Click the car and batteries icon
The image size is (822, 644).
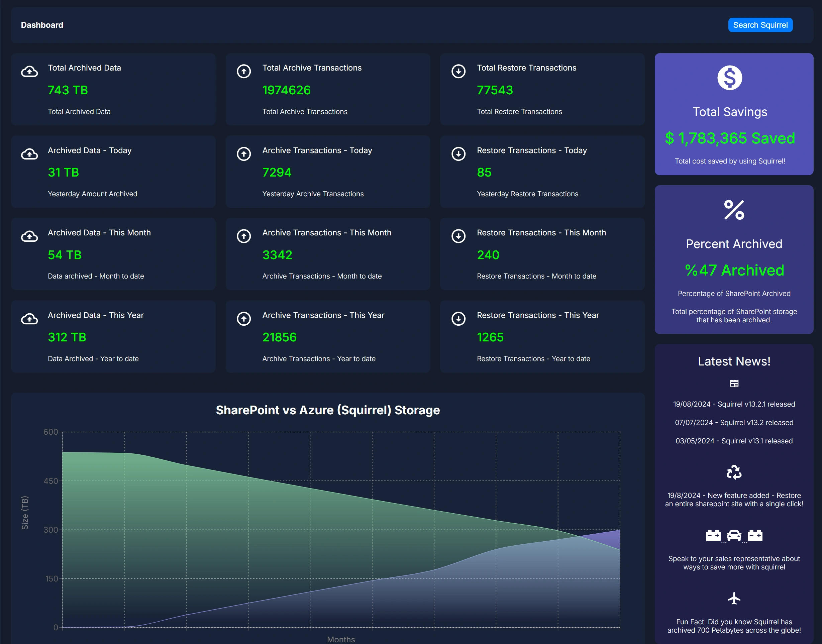[x=734, y=535]
